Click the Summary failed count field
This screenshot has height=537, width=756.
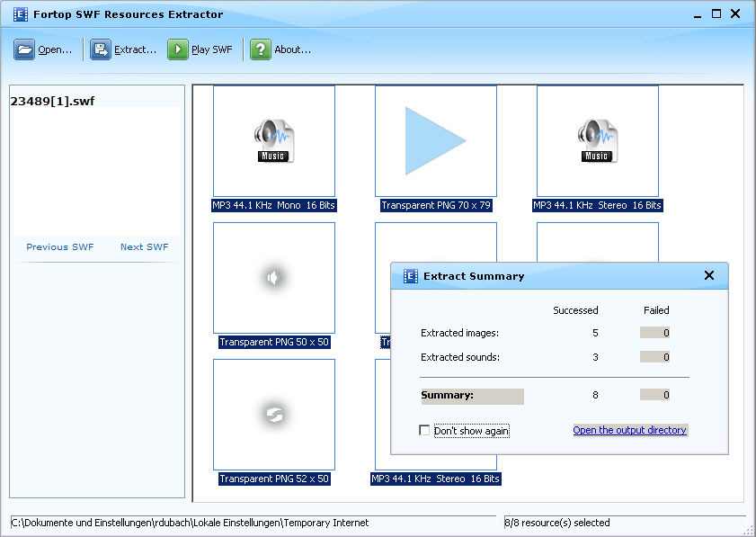pyautogui.click(x=654, y=395)
